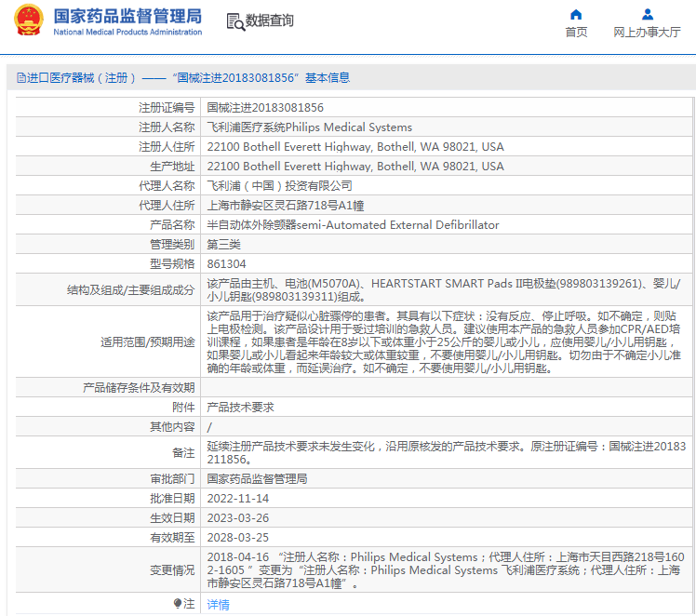Image resolution: width=696 pixels, height=616 pixels.
Task: Click the product name semi-Automated External Defibrillator
Action: click(353, 225)
